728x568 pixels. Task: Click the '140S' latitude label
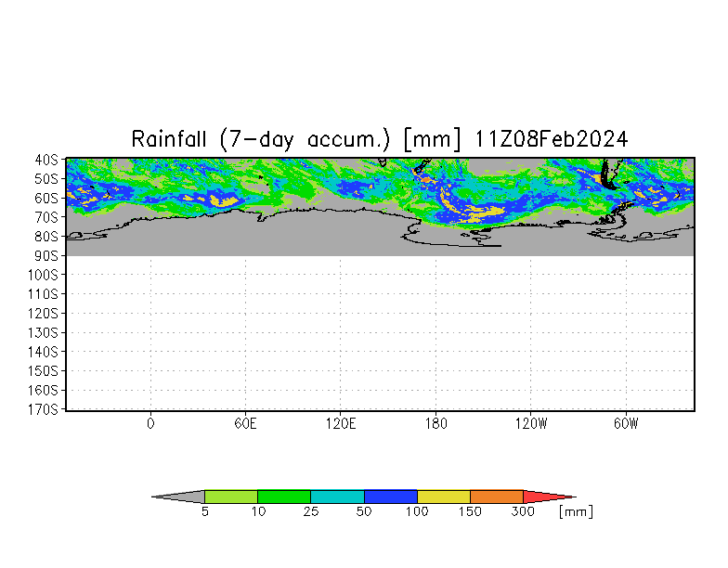pos(43,353)
